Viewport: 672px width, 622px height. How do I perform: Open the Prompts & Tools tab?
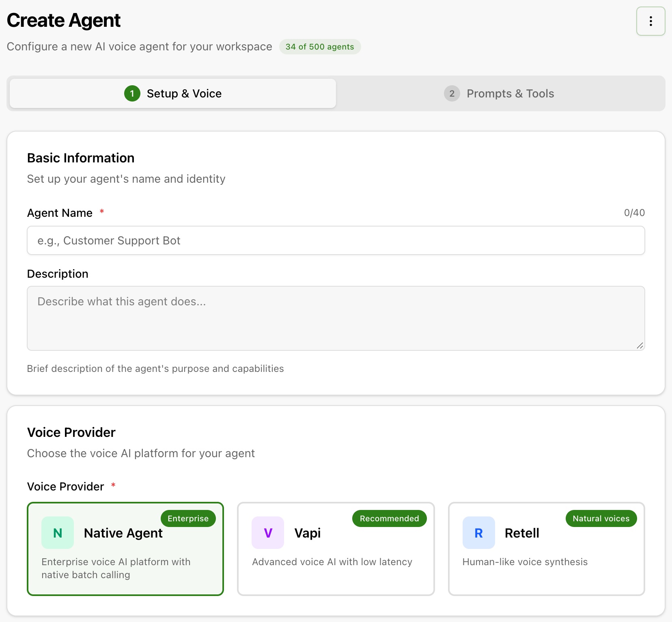coord(499,93)
